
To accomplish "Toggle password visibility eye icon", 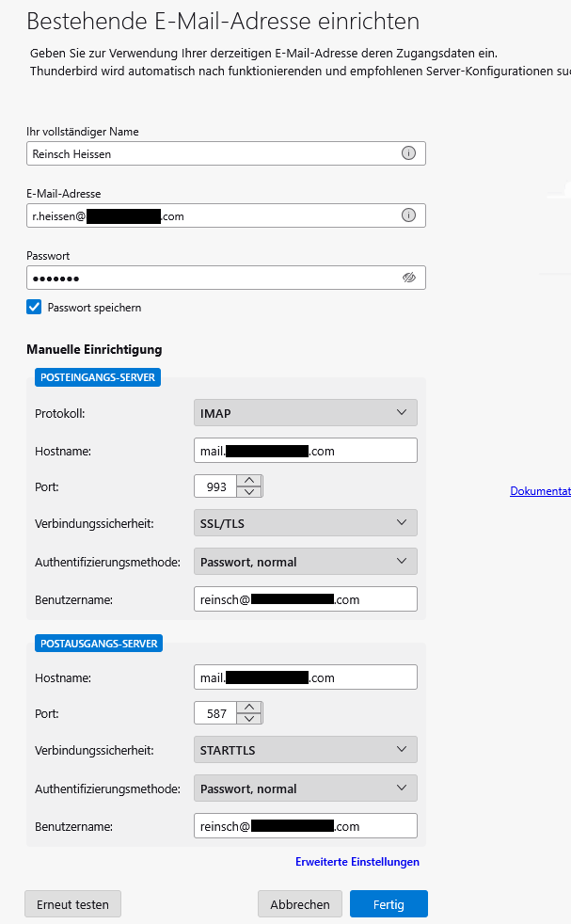I will [408, 278].
